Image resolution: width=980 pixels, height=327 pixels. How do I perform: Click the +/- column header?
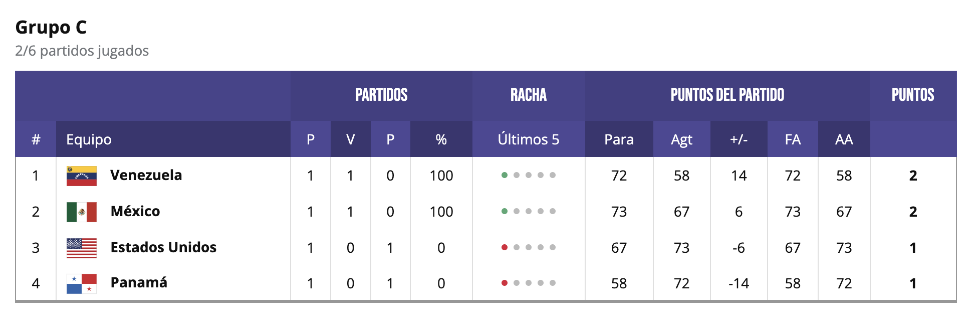739,139
